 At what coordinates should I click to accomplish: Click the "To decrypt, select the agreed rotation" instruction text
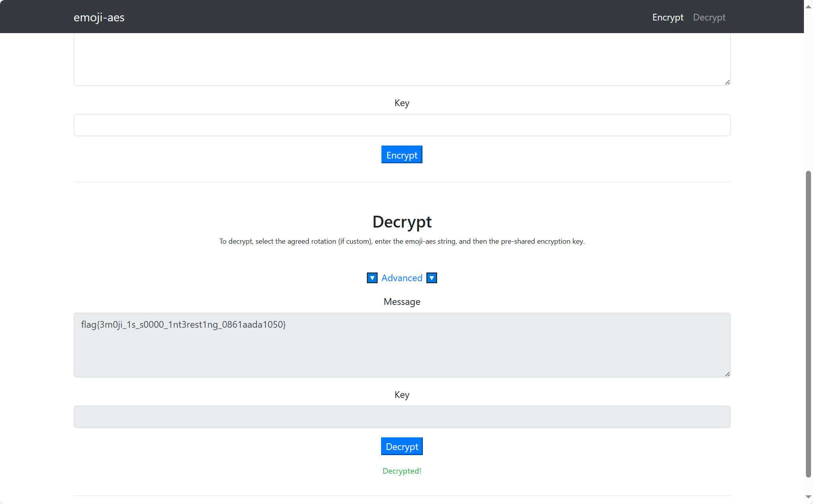pyautogui.click(x=402, y=241)
